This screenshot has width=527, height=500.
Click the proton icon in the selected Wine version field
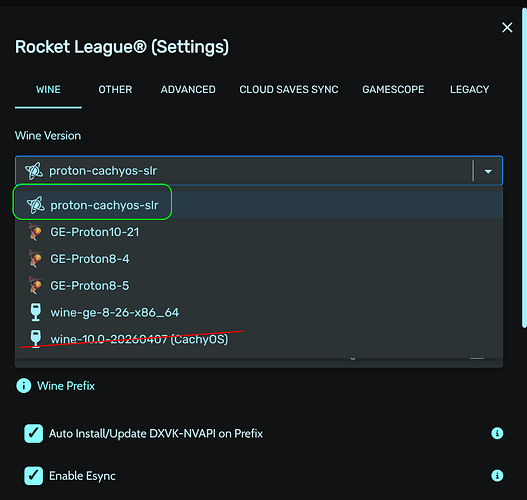click(x=34, y=171)
